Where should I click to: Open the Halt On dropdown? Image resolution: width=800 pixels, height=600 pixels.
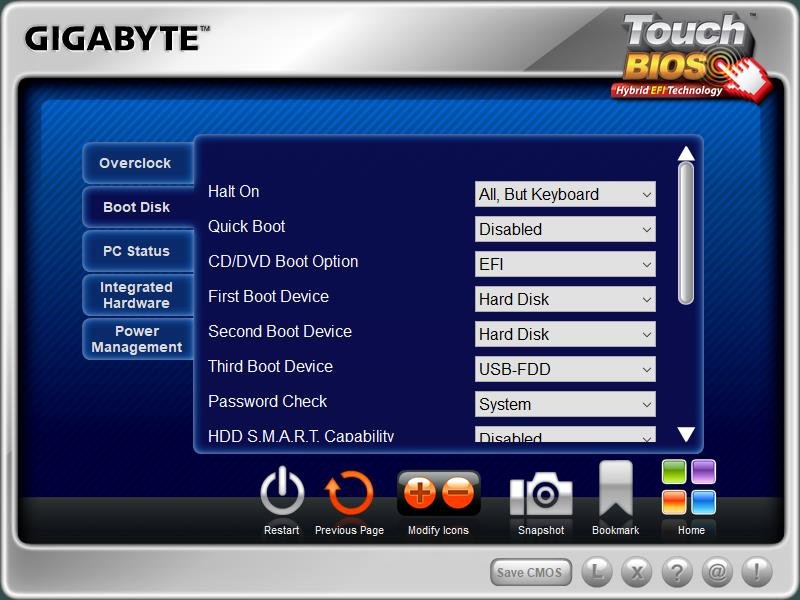(x=565, y=194)
